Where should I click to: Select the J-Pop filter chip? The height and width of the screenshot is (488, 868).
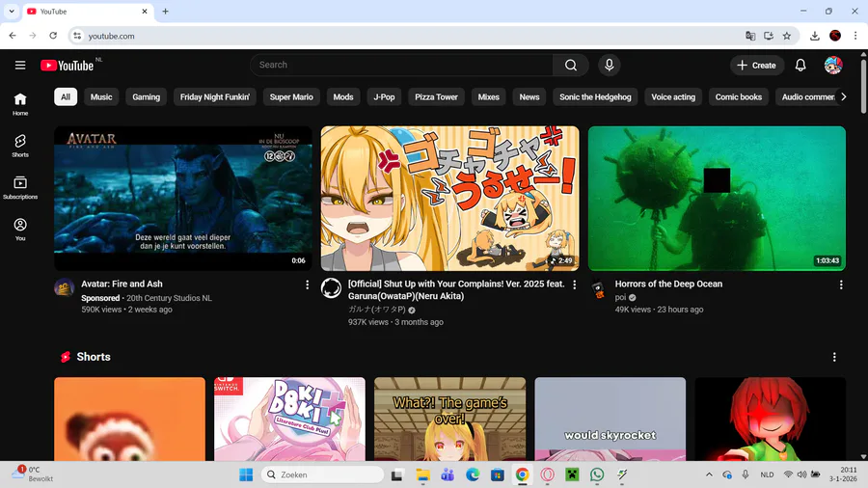pyautogui.click(x=384, y=96)
